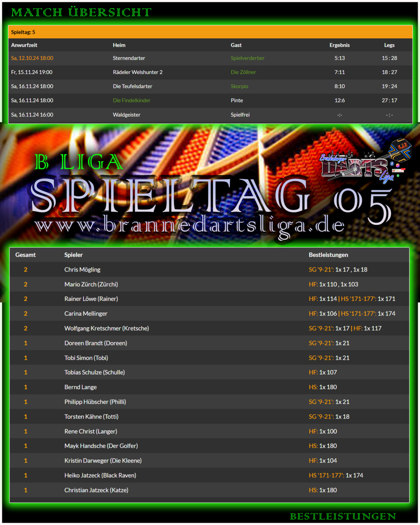The width and height of the screenshot is (420, 525).
Task: Select the Sa, 12.10.24 18:00 match date
Action: [x=32, y=58]
